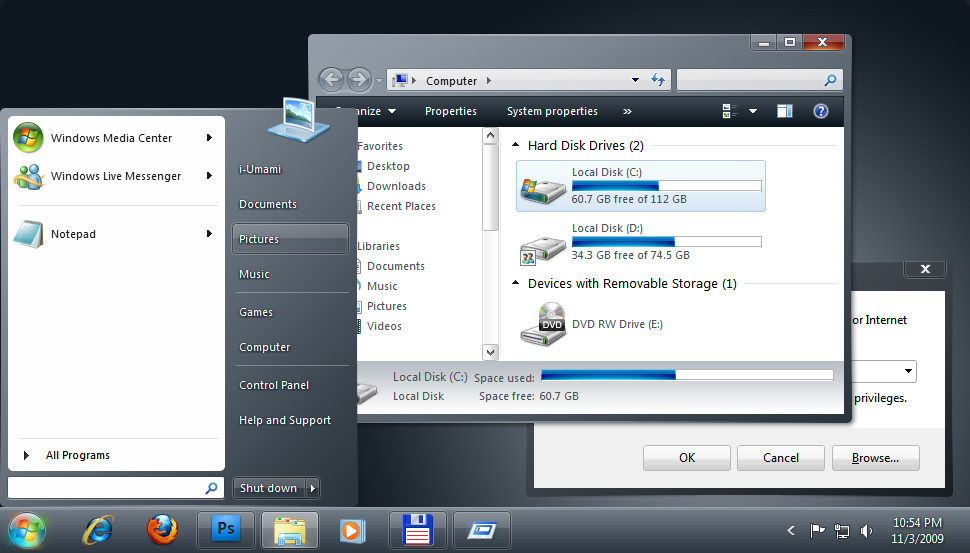Screen dimensions: 970x553
Task: Click the Start orb button
Action: pos(27,529)
